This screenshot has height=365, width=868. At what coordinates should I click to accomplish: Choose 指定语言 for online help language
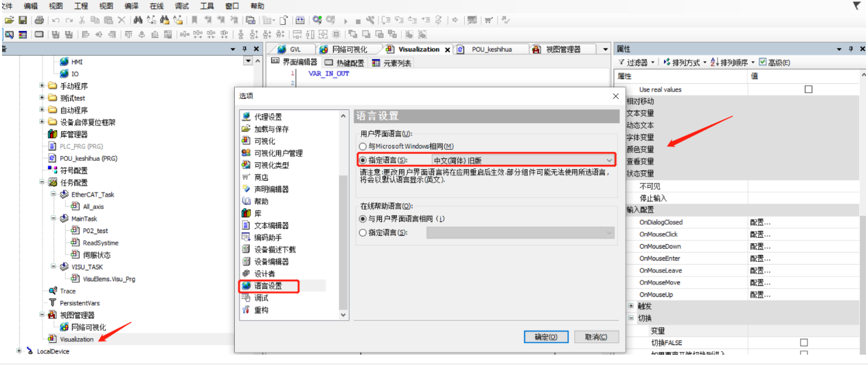point(363,233)
